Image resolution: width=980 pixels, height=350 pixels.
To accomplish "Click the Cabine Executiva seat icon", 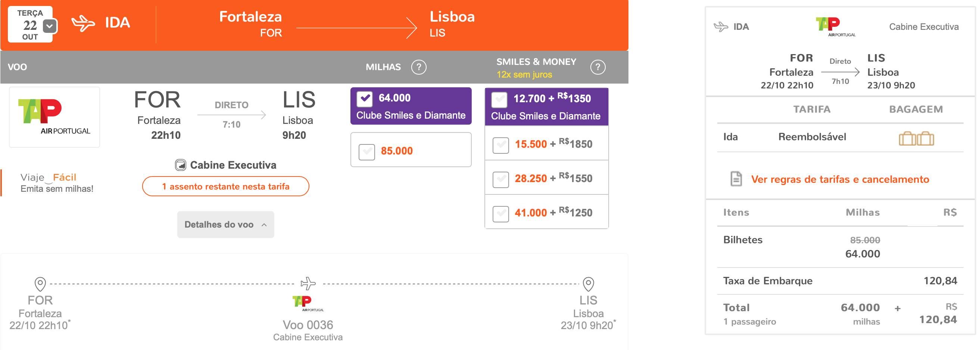I will click(x=180, y=165).
